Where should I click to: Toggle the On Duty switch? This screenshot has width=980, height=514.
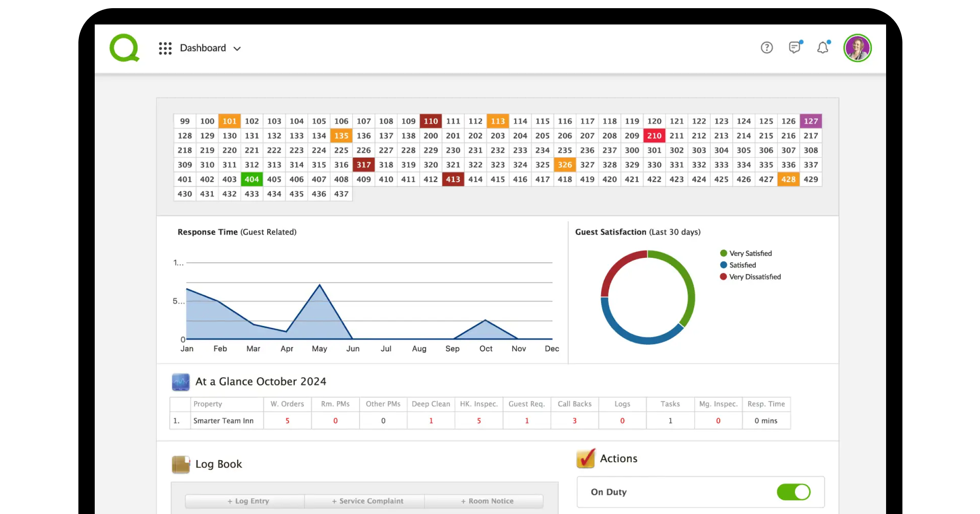click(x=793, y=492)
